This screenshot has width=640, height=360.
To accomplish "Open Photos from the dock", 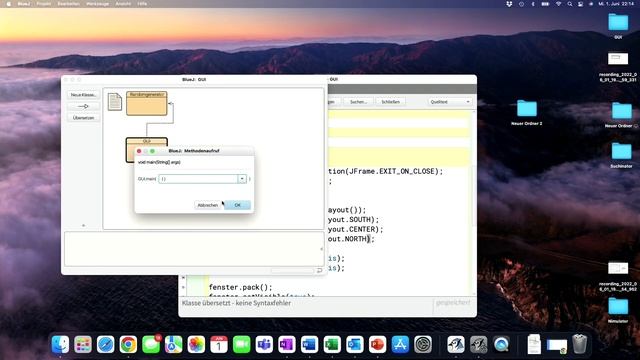I will (x=196, y=344).
